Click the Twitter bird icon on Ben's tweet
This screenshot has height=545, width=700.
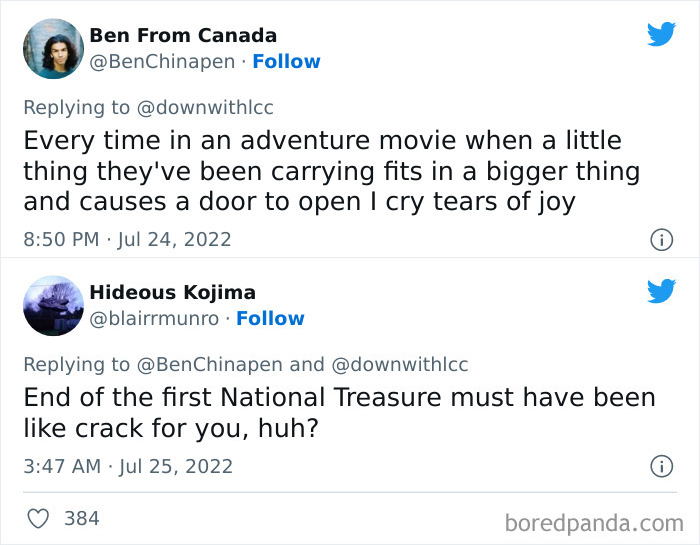point(661,34)
